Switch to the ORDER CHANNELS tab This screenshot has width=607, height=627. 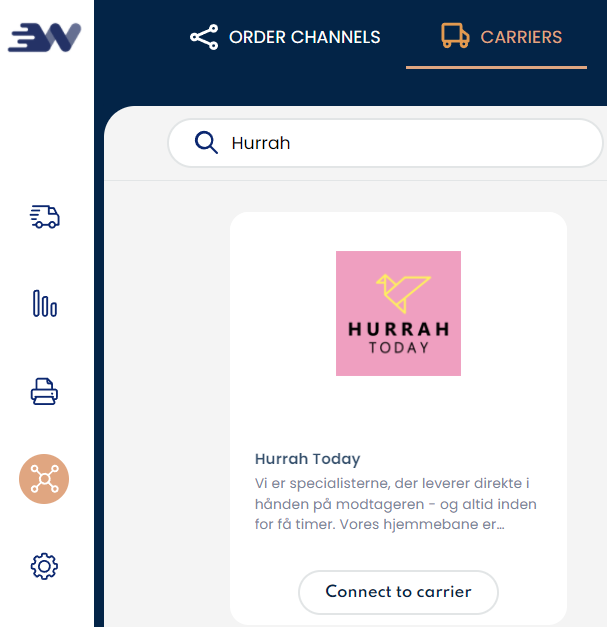(x=304, y=38)
